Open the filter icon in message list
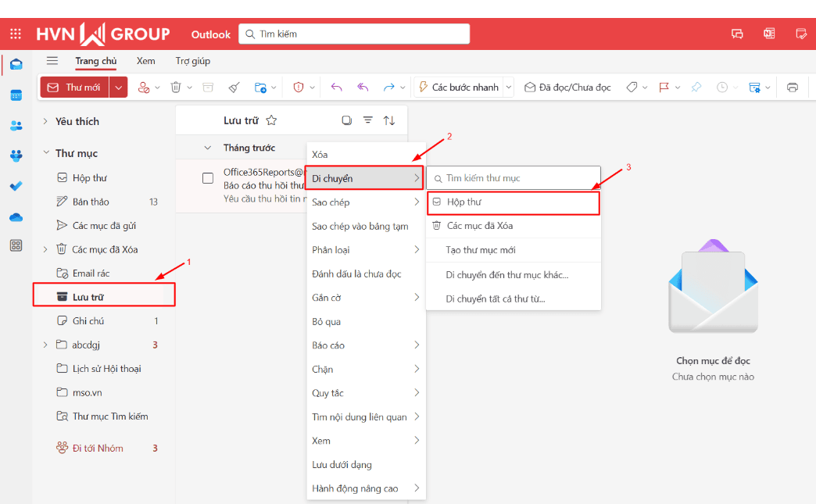The width and height of the screenshot is (816, 504). (x=368, y=120)
